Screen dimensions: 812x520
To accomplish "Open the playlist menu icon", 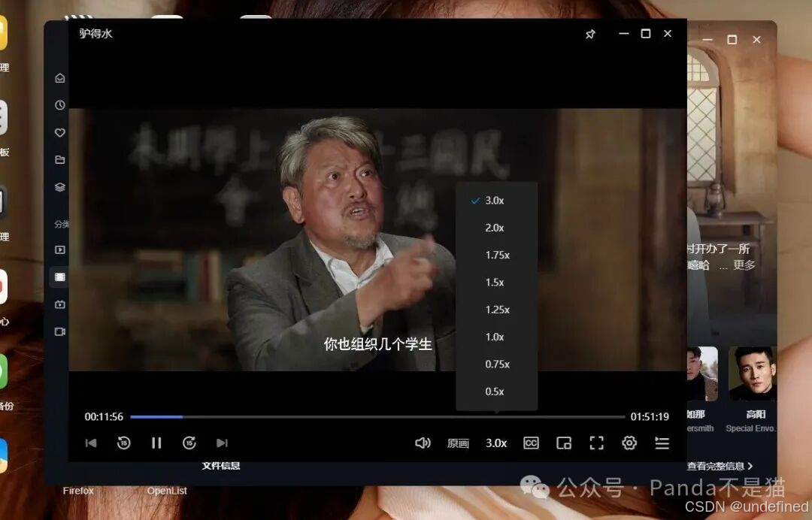I will click(662, 443).
